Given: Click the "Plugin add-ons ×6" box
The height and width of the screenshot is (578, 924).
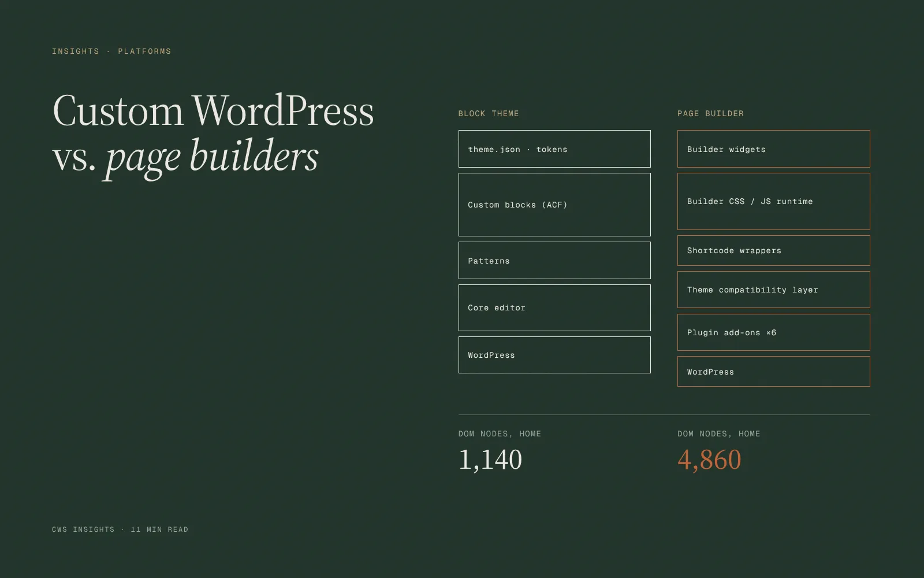Looking at the screenshot, I should 774,332.
